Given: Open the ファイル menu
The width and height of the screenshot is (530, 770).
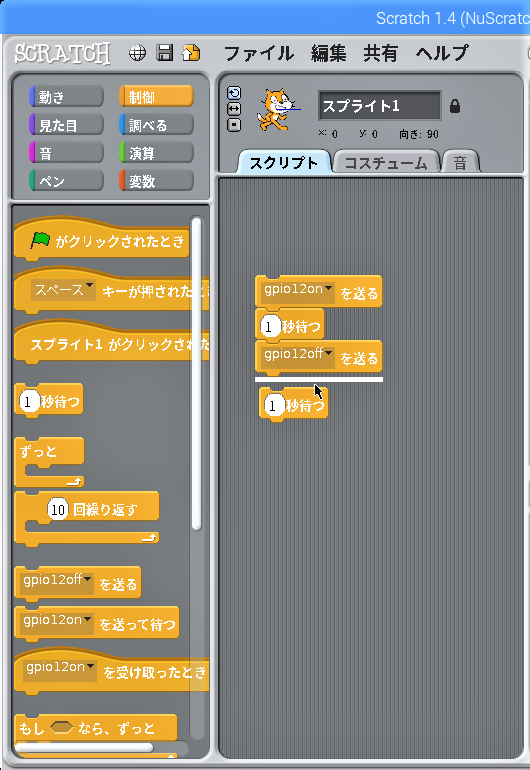Looking at the screenshot, I should (x=259, y=53).
